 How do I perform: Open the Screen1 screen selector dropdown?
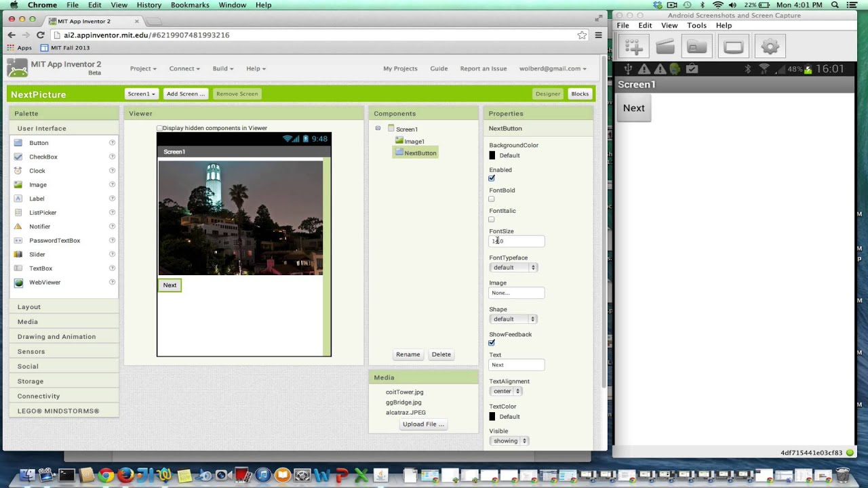pos(142,94)
